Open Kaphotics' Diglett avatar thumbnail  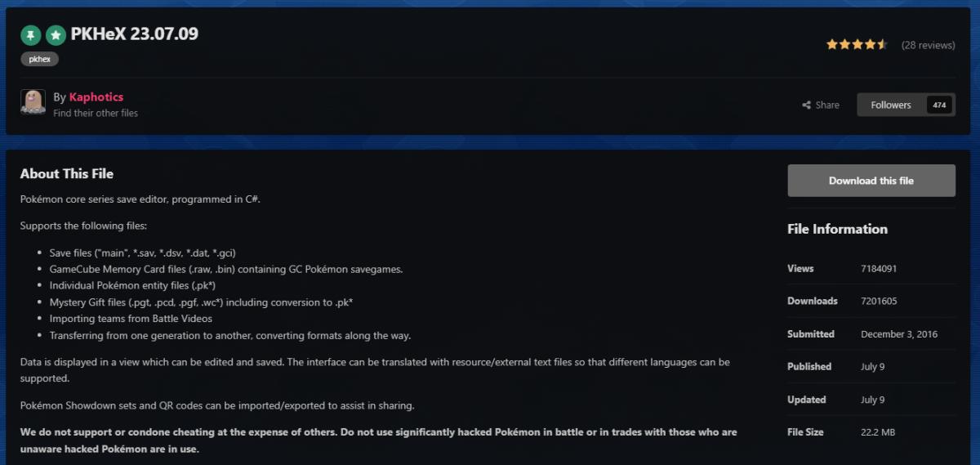33,102
